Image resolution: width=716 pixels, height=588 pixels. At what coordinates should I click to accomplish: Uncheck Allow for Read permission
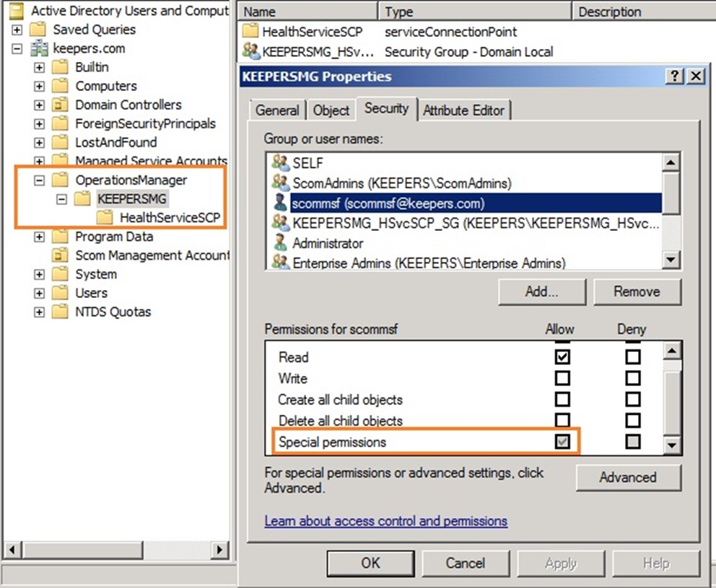562,356
